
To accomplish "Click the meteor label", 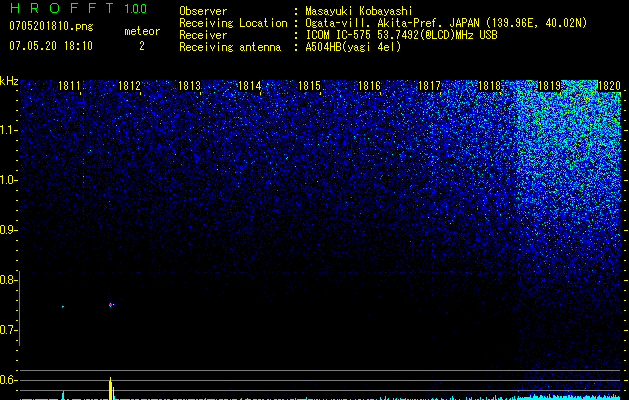I will [x=142, y=31].
